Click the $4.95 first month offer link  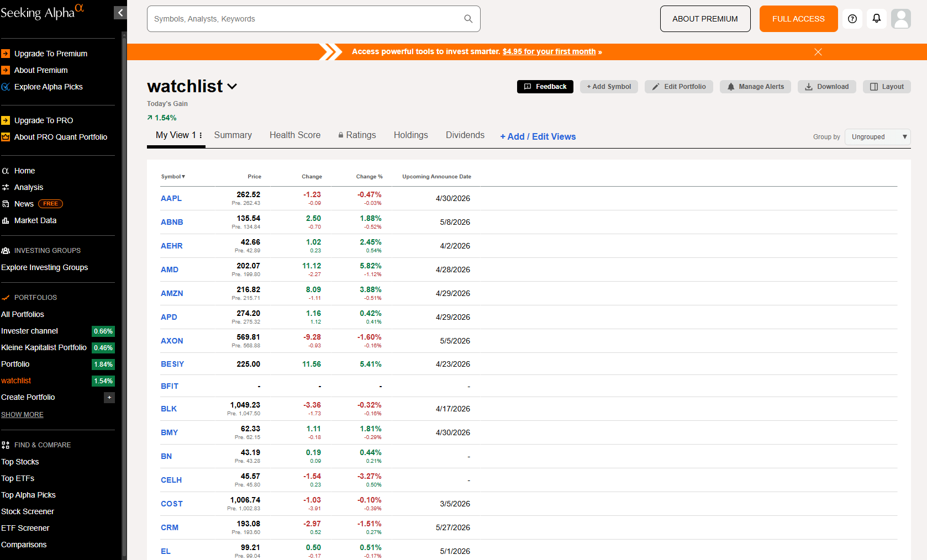(549, 51)
